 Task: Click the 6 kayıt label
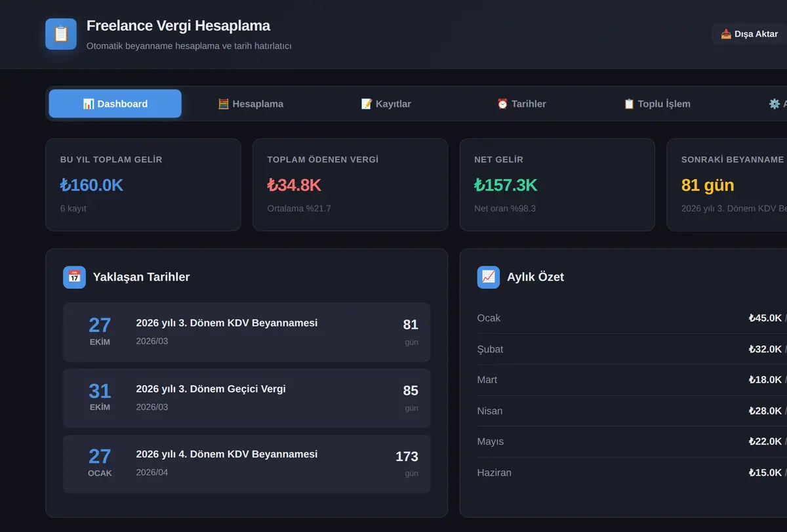click(x=73, y=209)
